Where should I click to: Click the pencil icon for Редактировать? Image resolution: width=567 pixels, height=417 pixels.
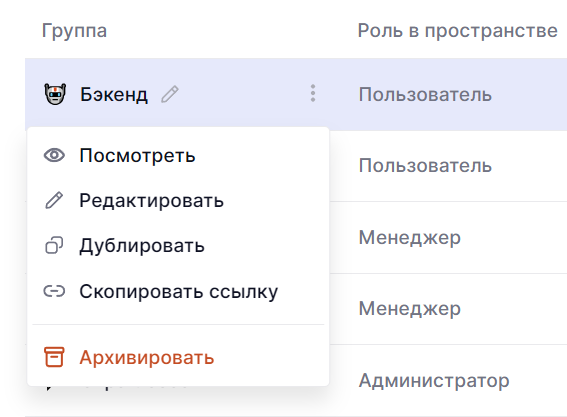[x=54, y=200]
